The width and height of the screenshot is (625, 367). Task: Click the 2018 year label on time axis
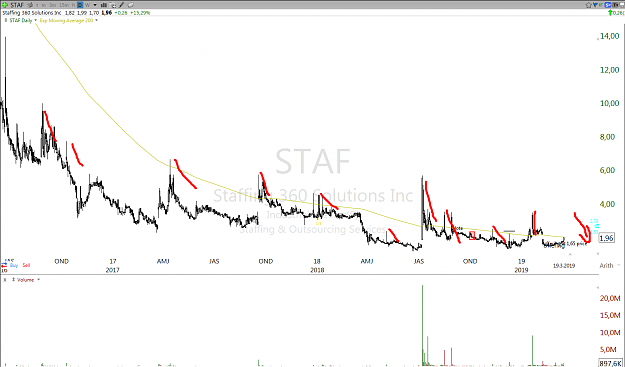tap(317, 270)
